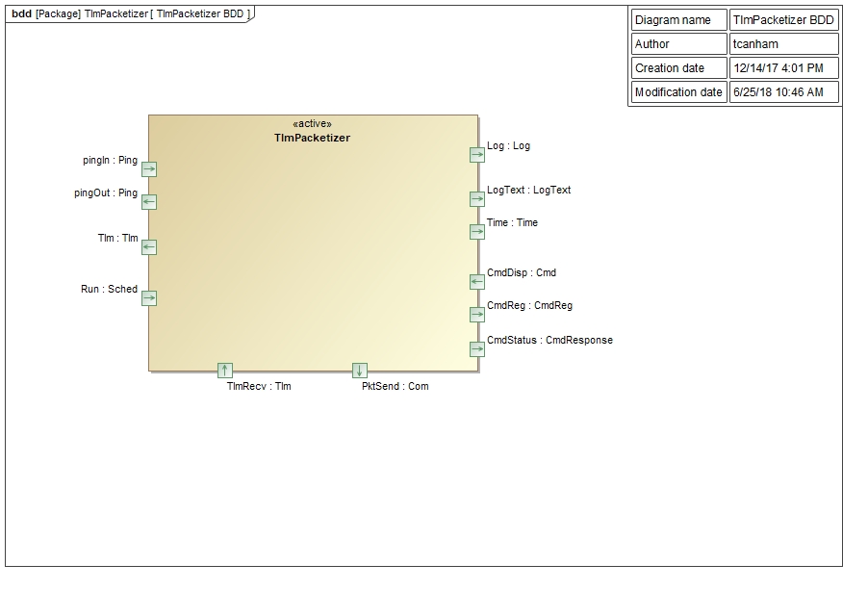Select the CmdReg : CmdReg port icon
The height and width of the screenshot is (590, 868).
click(476, 315)
